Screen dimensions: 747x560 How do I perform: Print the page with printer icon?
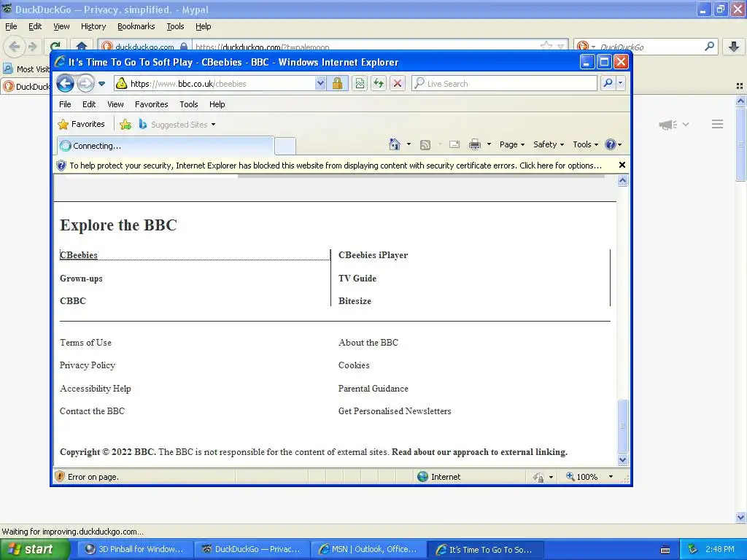[474, 144]
